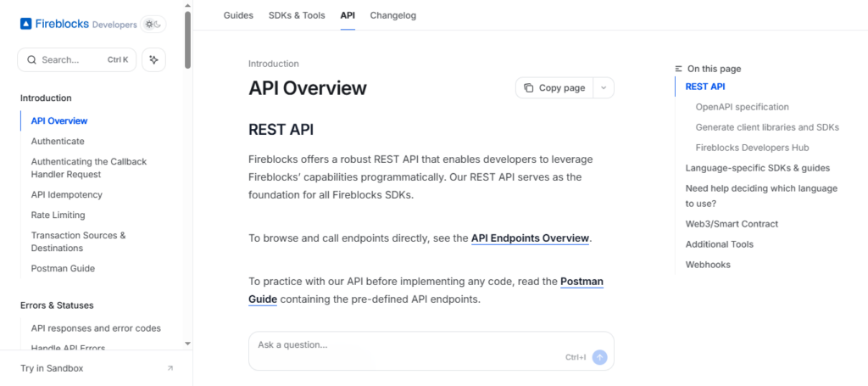Click the sidebar scrollbar down arrow

tap(187, 344)
